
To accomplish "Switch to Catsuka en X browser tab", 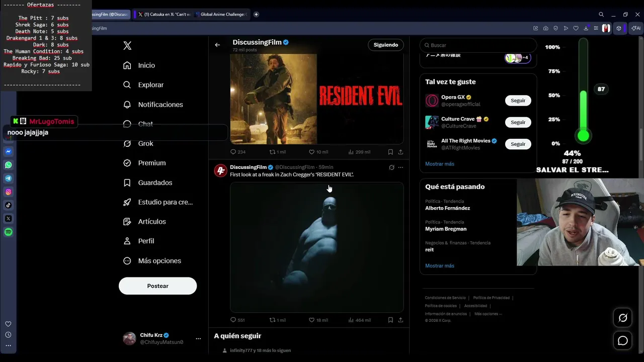I will pyautogui.click(x=164, y=15).
